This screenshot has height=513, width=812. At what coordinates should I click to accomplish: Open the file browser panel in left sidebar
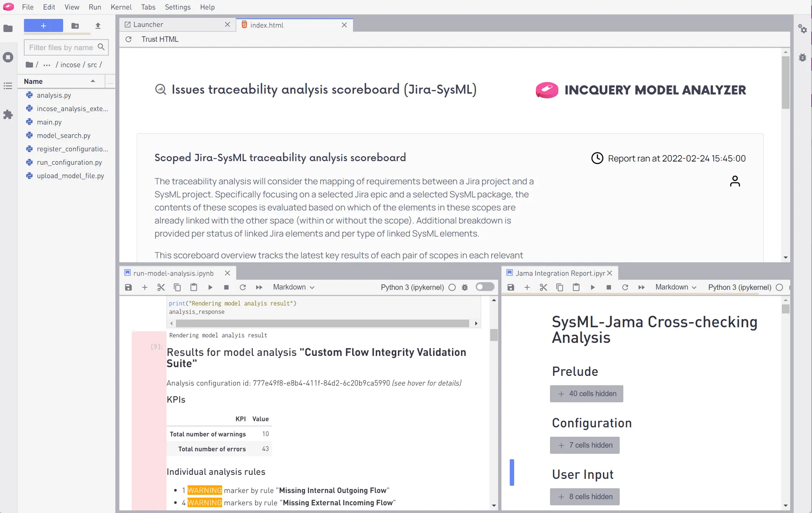tap(8, 28)
